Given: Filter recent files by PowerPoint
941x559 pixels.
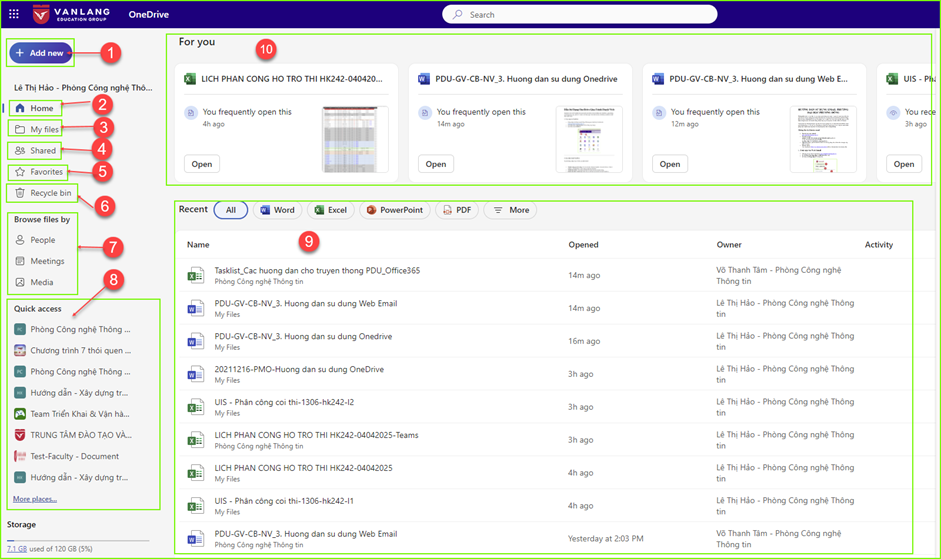Looking at the screenshot, I should coord(395,210).
